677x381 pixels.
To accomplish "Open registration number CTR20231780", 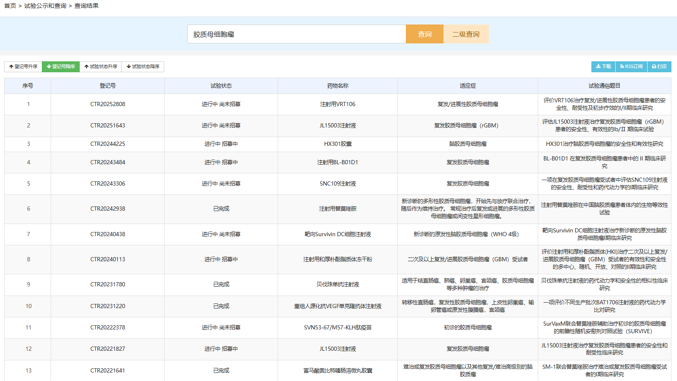I will pos(108,285).
